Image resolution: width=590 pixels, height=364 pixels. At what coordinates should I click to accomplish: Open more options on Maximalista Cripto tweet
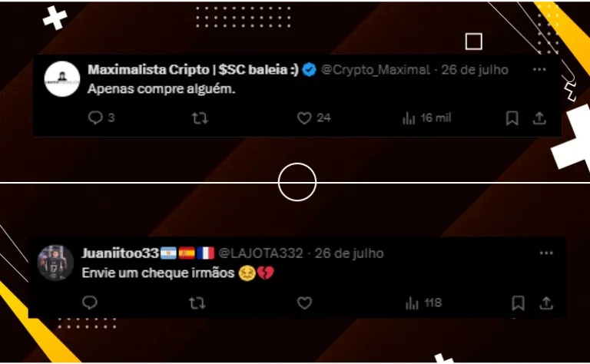tap(539, 69)
